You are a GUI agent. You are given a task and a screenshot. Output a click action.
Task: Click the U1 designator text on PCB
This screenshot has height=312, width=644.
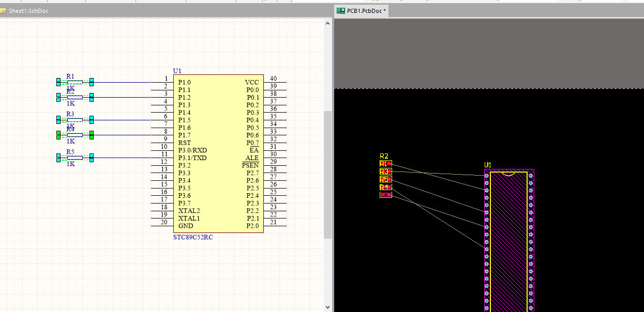pos(488,165)
